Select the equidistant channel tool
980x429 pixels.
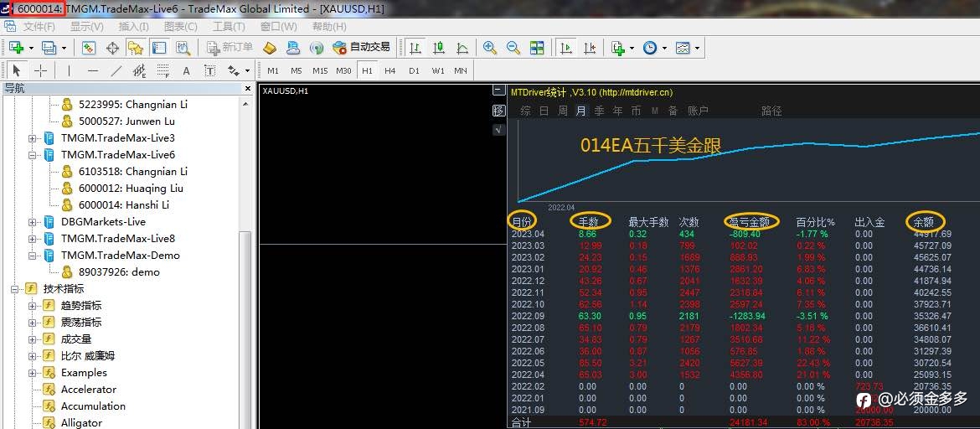139,70
